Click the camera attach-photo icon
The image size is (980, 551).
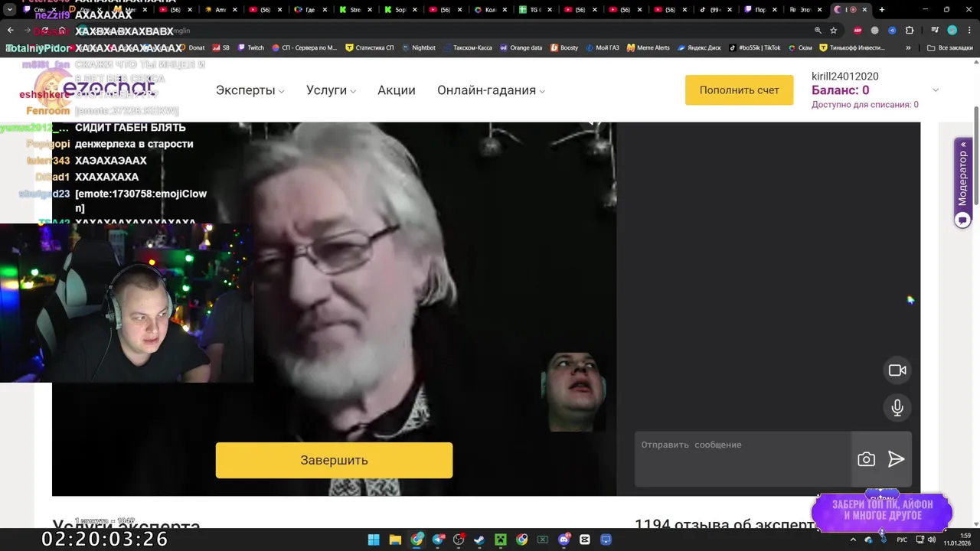click(866, 459)
